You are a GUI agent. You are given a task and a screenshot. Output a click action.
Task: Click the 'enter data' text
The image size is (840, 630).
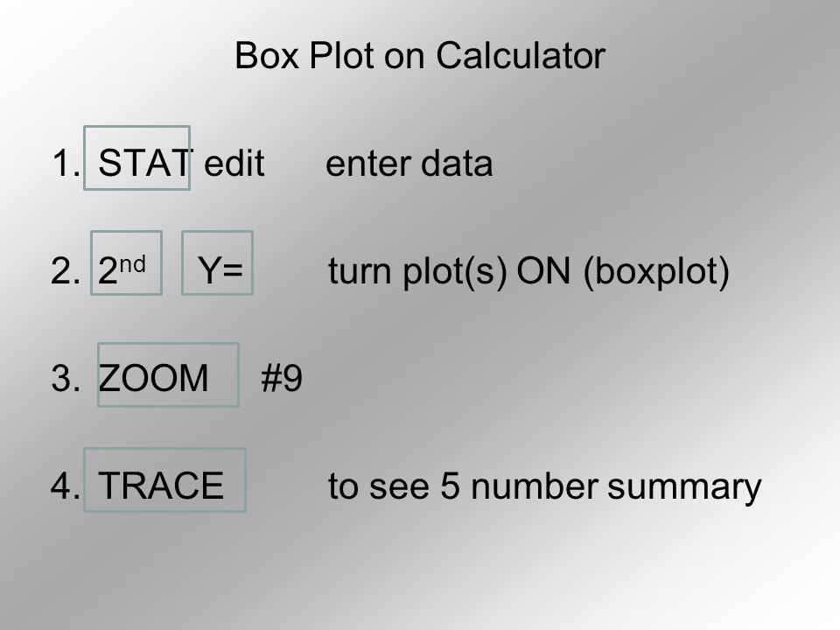409,163
